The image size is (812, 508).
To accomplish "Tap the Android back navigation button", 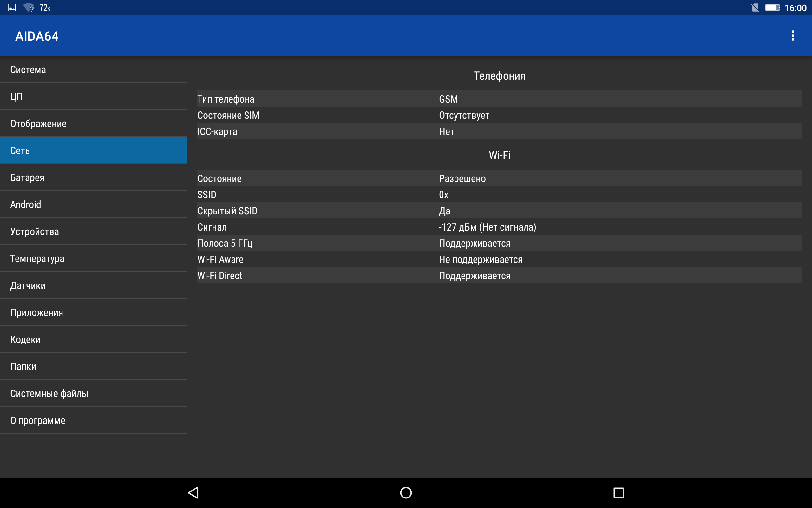I will click(193, 492).
